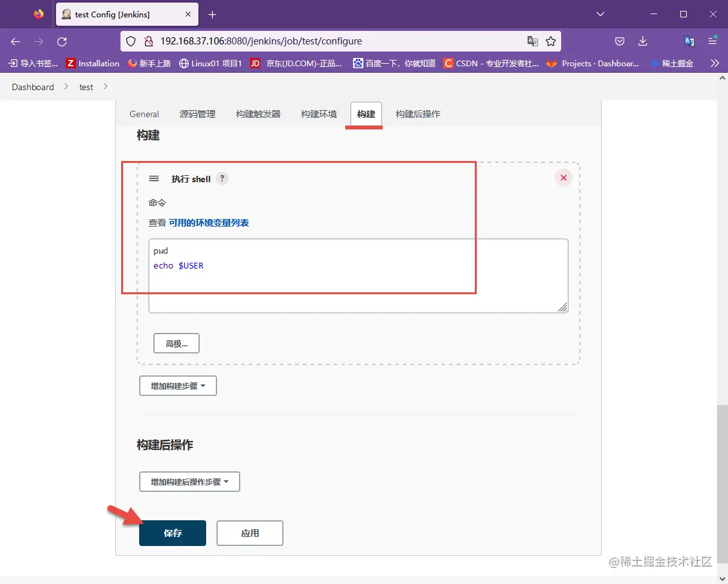Screen dimensions: 728x584
Task: Reload the page with refresh icon
Action: tap(62, 41)
